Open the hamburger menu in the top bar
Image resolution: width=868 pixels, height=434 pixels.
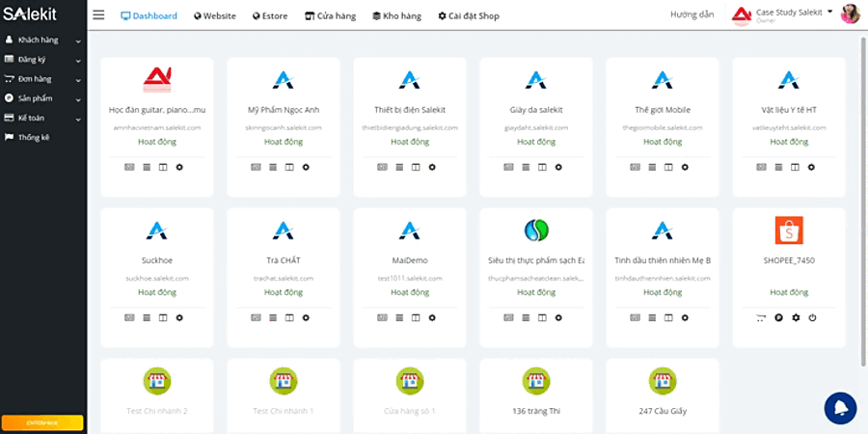point(98,15)
